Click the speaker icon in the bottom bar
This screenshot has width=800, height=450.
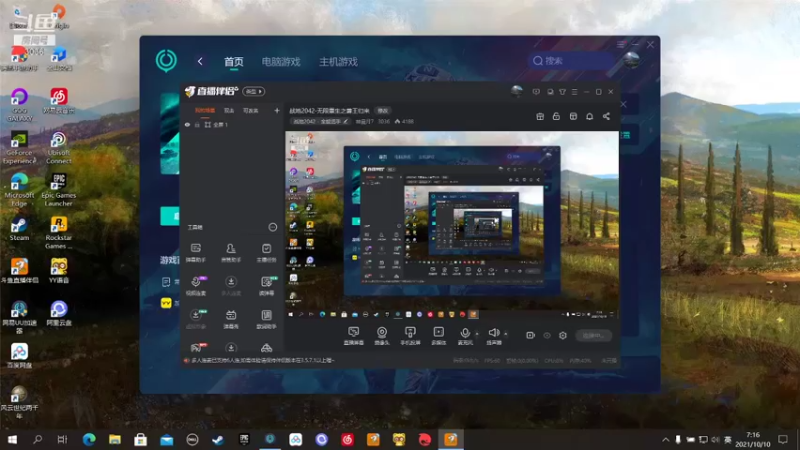(x=493, y=334)
